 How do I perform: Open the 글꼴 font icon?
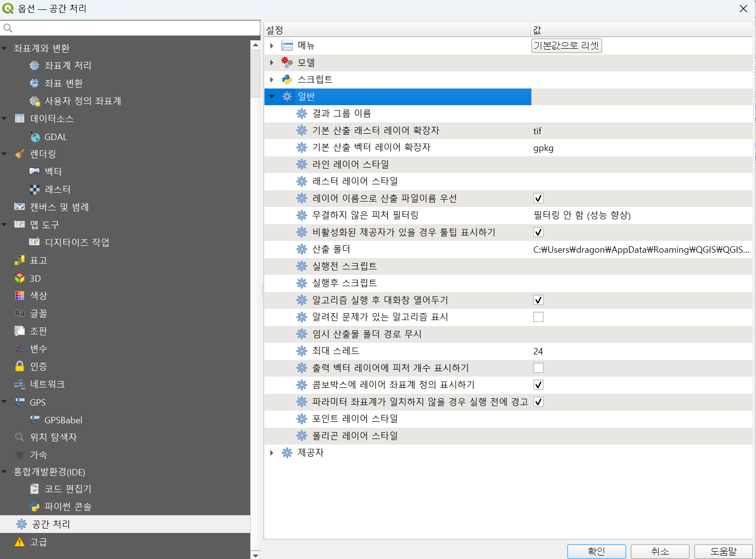coord(20,313)
